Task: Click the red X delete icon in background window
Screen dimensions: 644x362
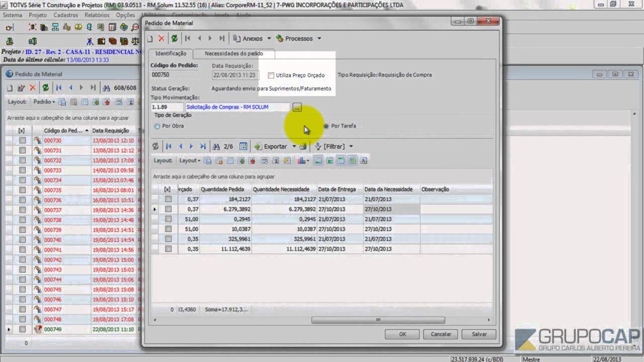Action: click(x=33, y=88)
